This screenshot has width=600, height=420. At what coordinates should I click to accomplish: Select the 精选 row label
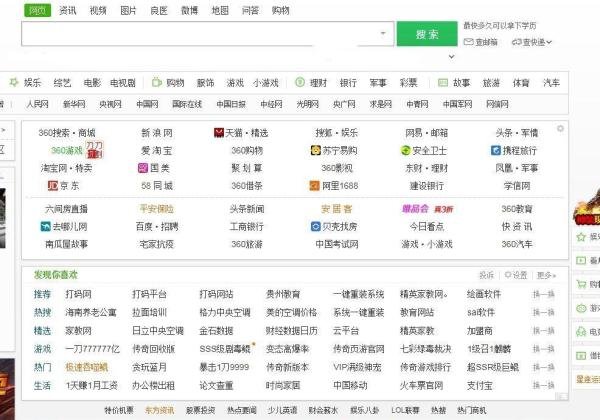[42, 330]
